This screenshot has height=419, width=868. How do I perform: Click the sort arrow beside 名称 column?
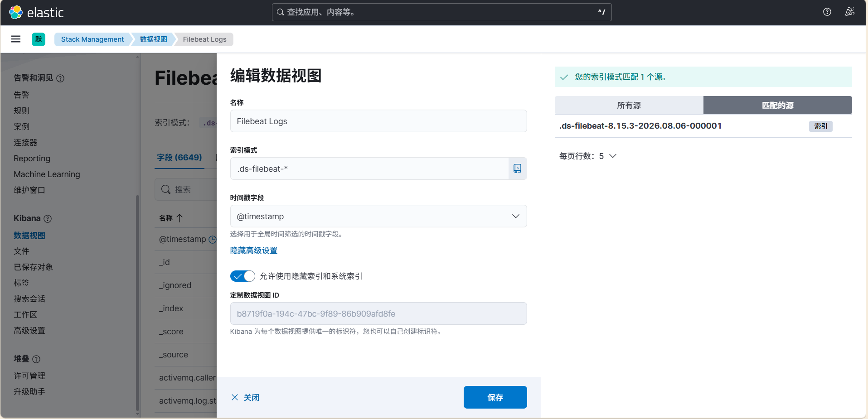(x=179, y=218)
